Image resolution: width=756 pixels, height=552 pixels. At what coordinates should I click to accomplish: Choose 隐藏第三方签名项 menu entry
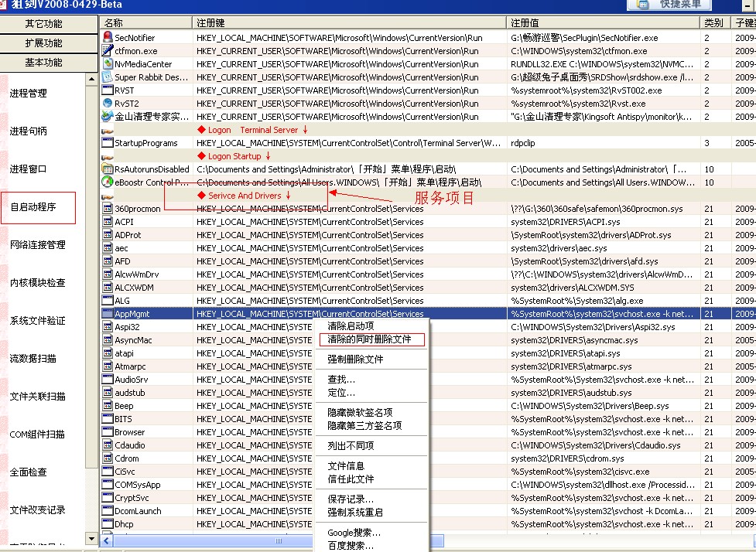pos(364,425)
